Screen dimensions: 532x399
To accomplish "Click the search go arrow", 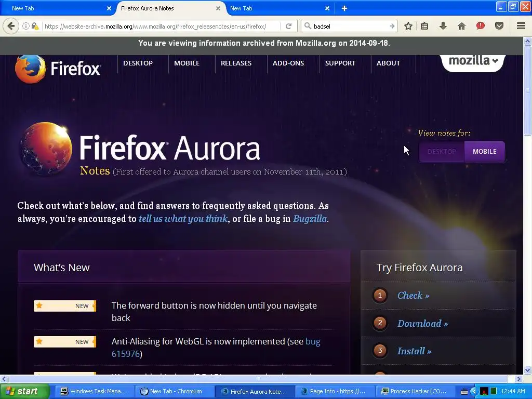I will [x=392, y=26].
